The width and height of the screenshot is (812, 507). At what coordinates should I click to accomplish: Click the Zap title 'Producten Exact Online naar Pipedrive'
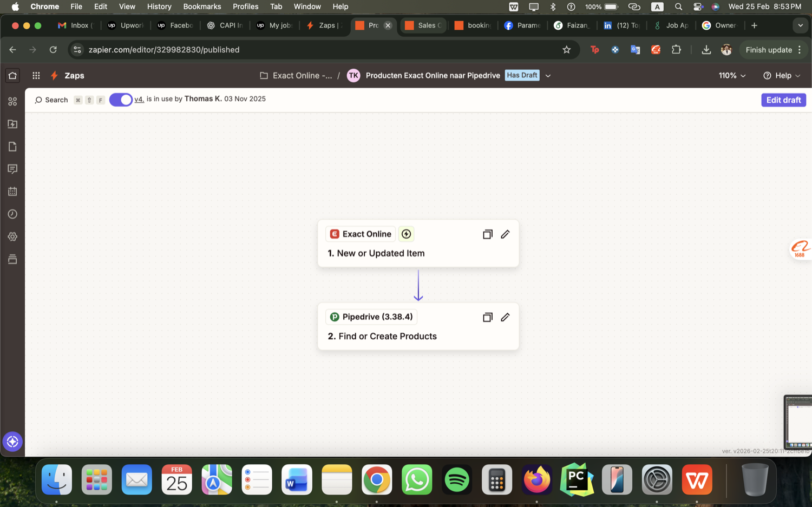[x=433, y=76]
